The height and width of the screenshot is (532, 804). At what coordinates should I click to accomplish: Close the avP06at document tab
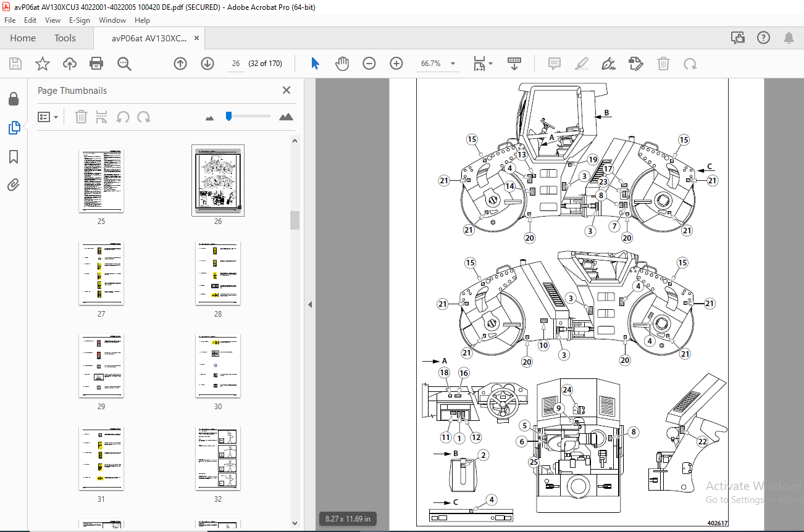[196, 38]
